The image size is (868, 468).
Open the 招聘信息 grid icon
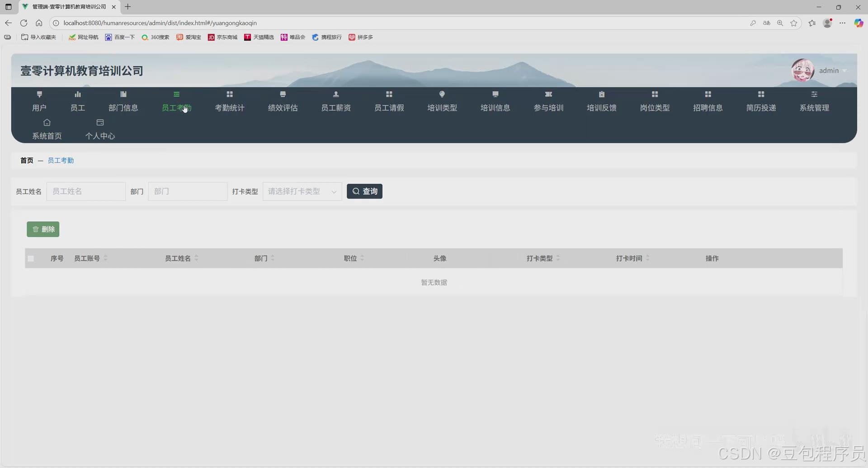click(708, 94)
